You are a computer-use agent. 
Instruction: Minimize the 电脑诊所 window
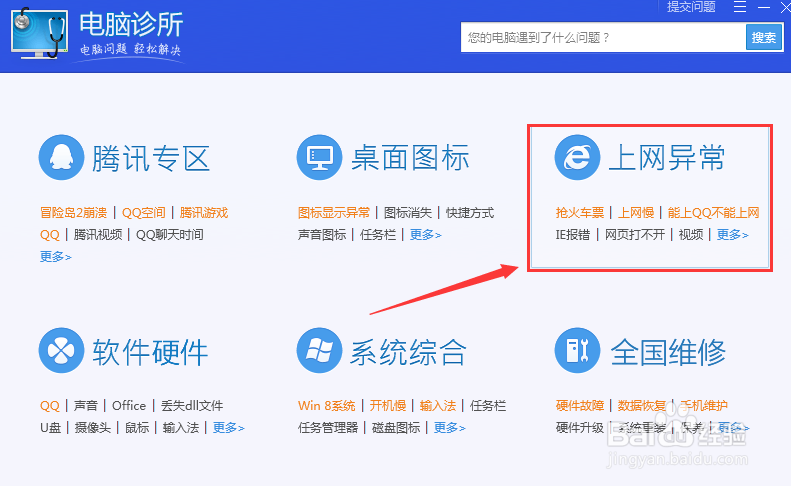tap(764, 7)
